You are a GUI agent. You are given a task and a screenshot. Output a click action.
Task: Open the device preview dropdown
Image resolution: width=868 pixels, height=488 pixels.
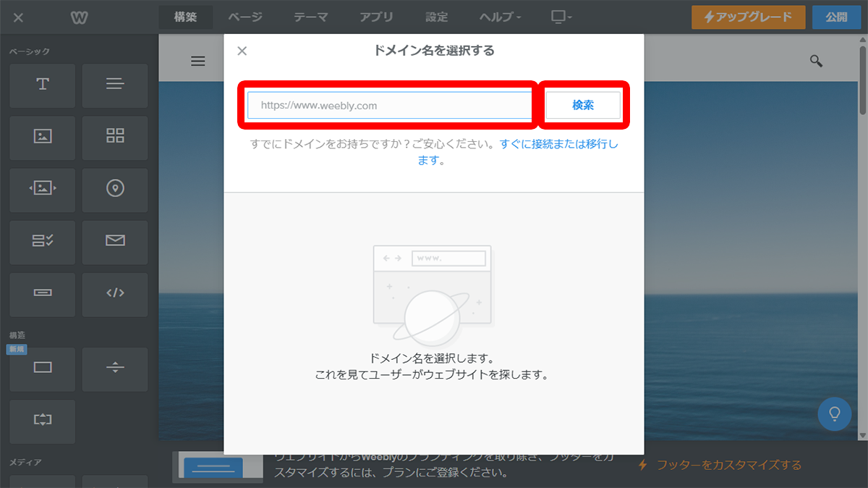[x=561, y=17]
